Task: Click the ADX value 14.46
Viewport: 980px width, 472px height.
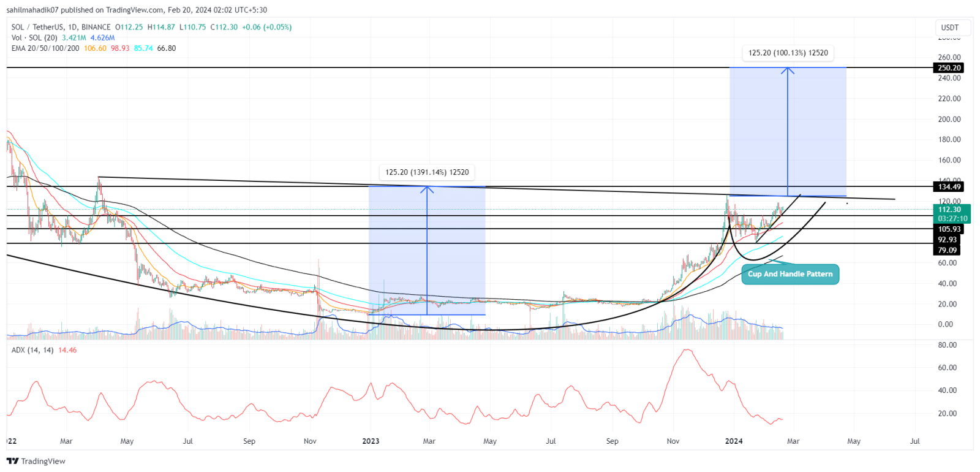Action: (67, 350)
